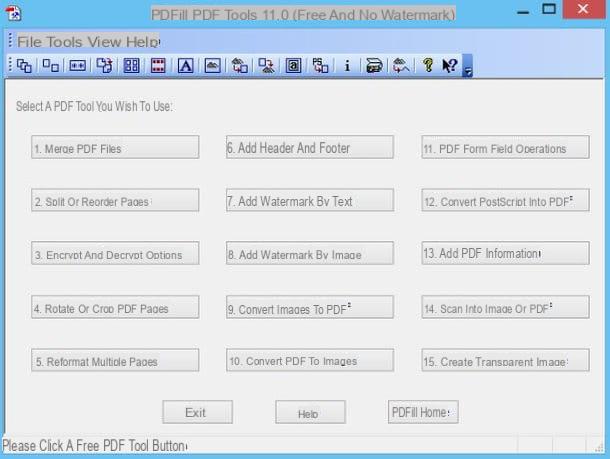Choose '8. Add Watermark By Image' button
Screen dimensions: 610x459
tap(310, 253)
